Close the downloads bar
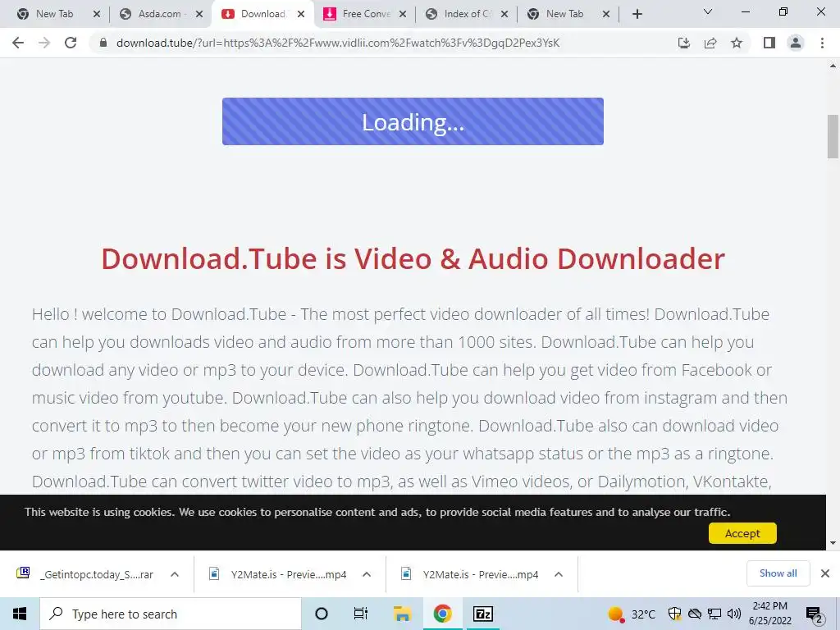 pyautogui.click(x=825, y=573)
